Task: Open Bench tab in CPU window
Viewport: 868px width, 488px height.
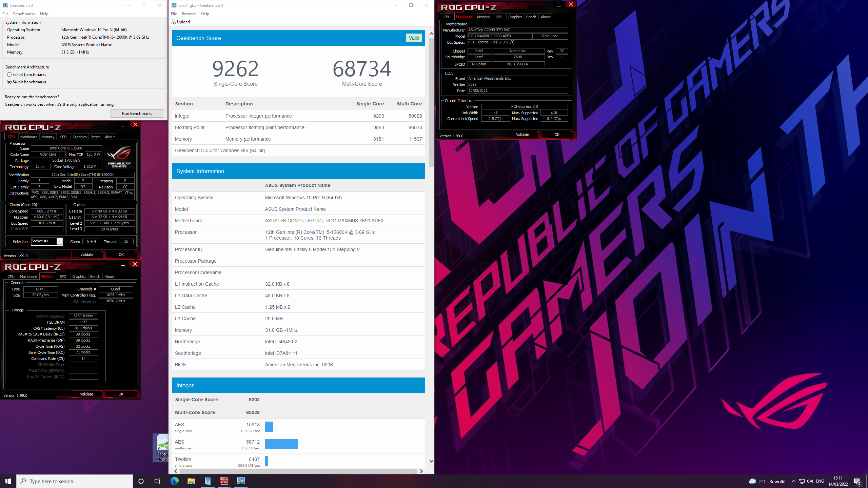Action: (96, 137)
